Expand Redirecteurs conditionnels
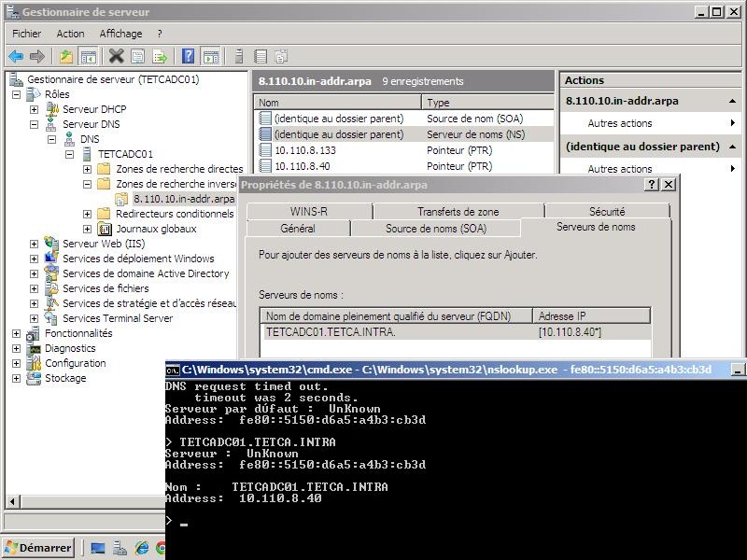Screen dimensions: 747x560 [x=87, y=214]
